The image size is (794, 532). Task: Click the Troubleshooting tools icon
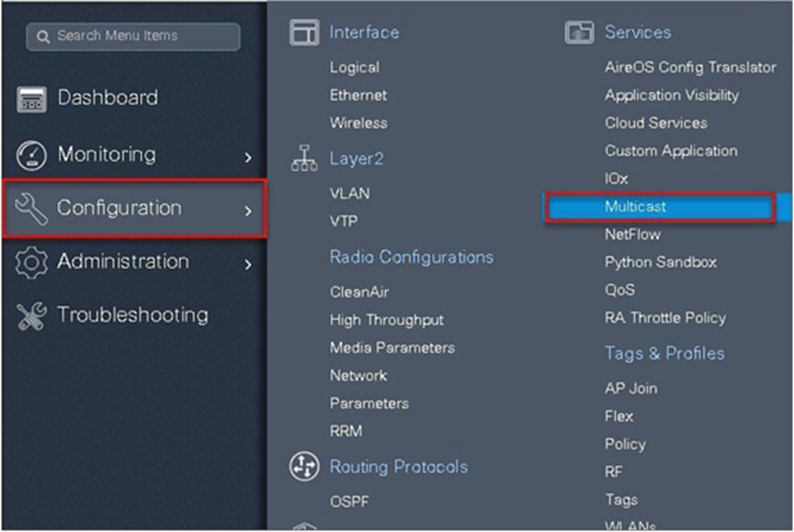coord(31,315)
